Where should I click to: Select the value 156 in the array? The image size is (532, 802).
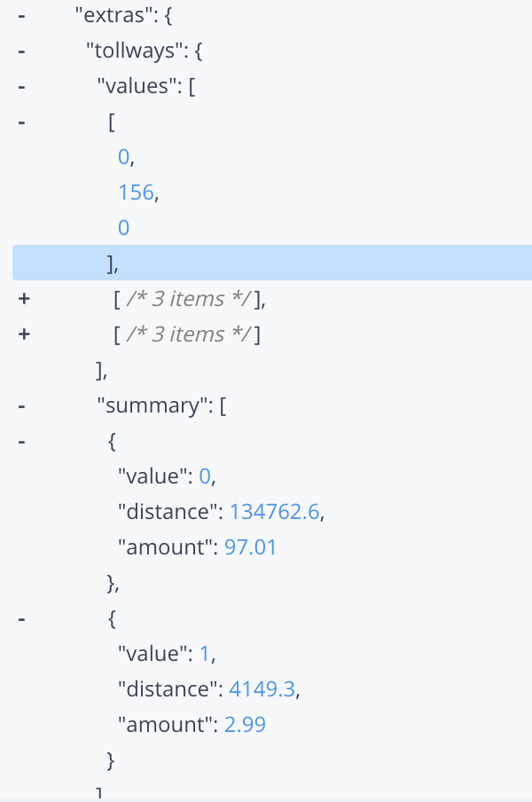point(136,193)
